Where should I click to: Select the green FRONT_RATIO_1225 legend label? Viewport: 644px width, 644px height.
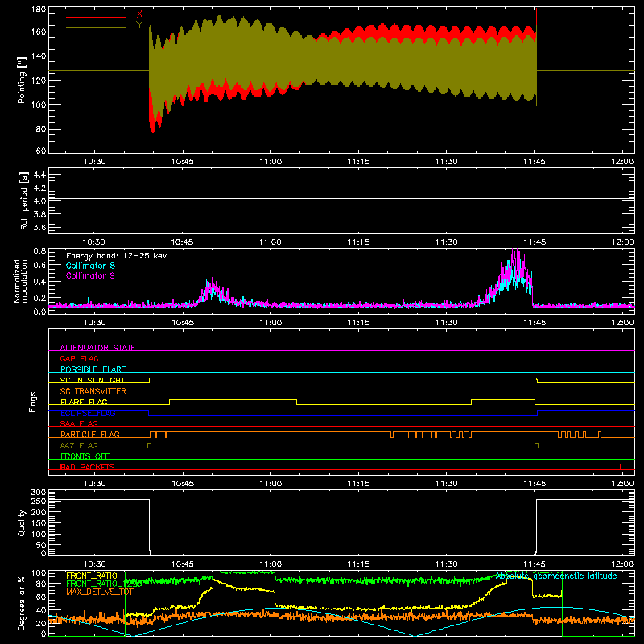104,584
